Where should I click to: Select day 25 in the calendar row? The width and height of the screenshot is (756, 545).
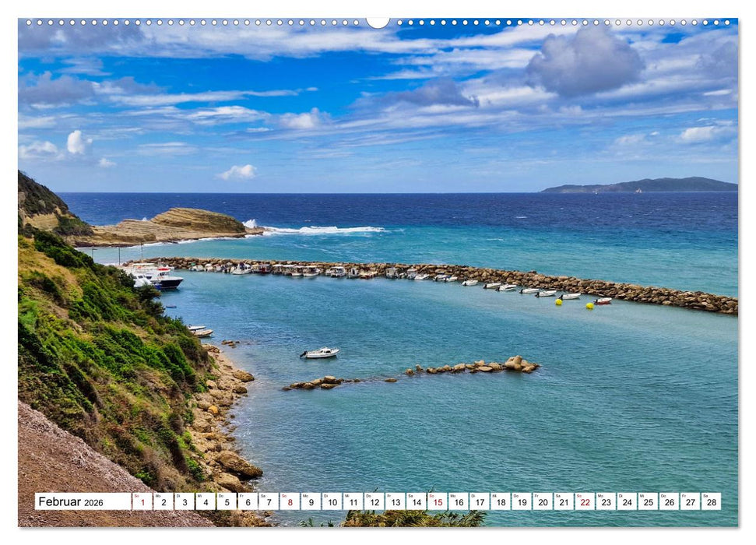pyautogui.click(x=647, y=501)
